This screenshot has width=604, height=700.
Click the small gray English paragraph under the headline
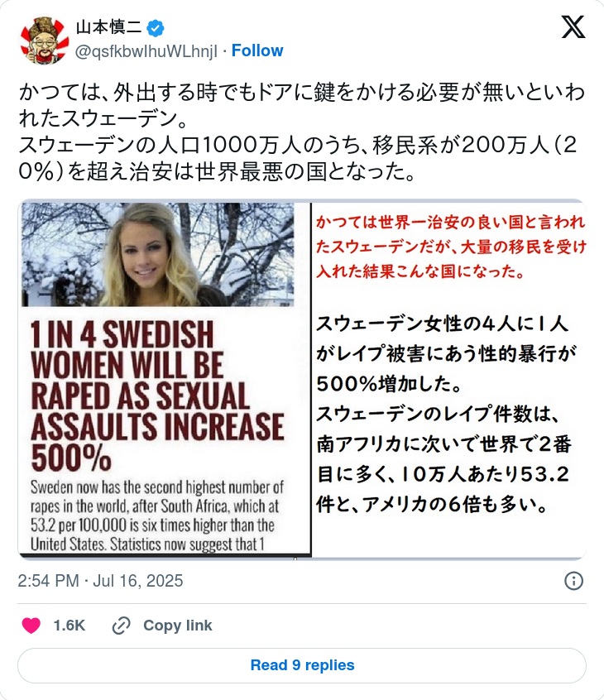(x=157, y=515)
